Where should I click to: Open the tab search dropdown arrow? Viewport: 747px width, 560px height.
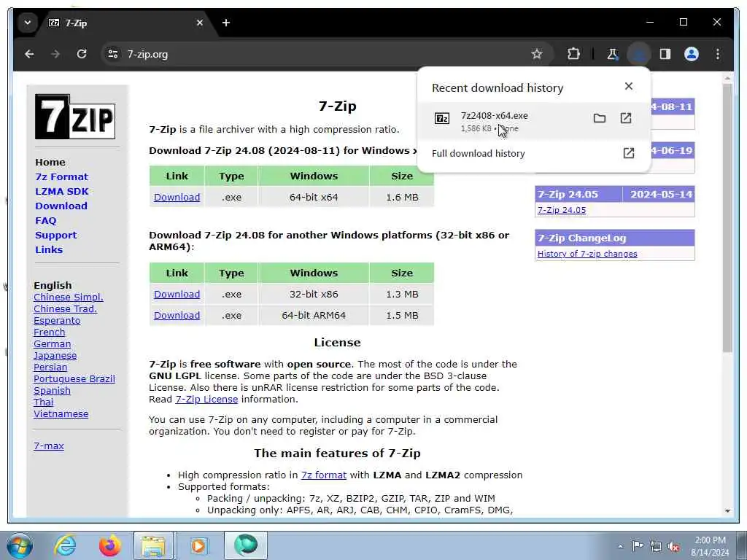click(x=28, y=23)
